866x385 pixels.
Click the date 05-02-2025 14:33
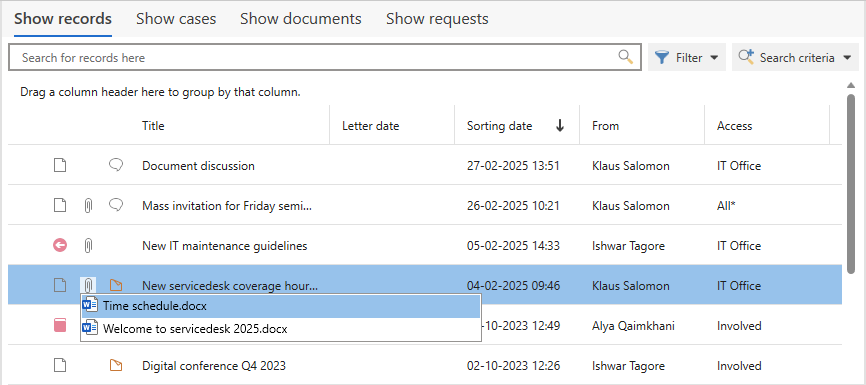click(513, 246)
